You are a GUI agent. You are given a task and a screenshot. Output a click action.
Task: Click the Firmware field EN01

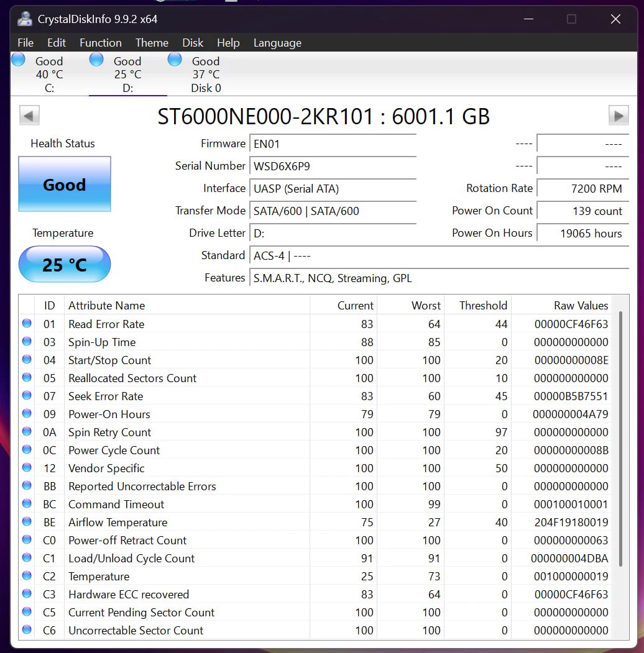(333, 144)
